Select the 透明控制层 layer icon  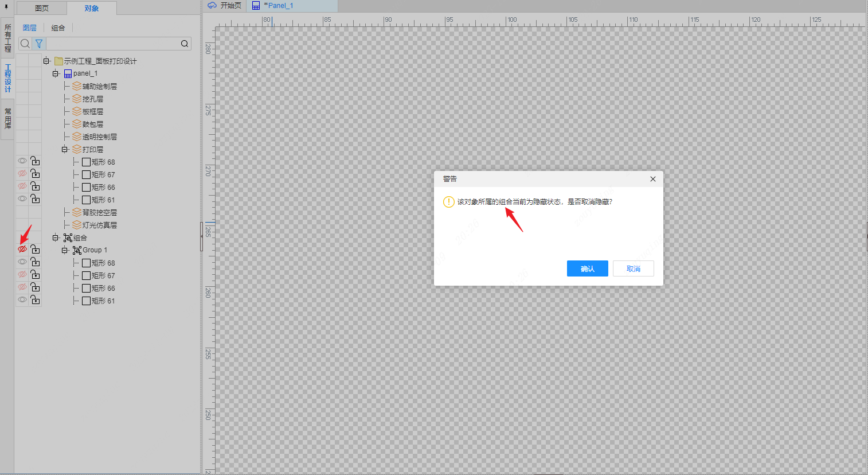click(77, 137)
